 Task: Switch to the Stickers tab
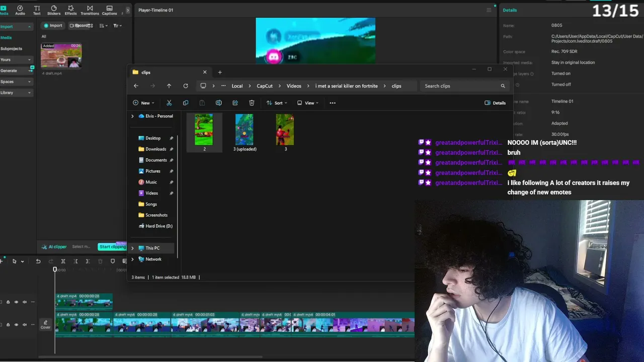54,10
